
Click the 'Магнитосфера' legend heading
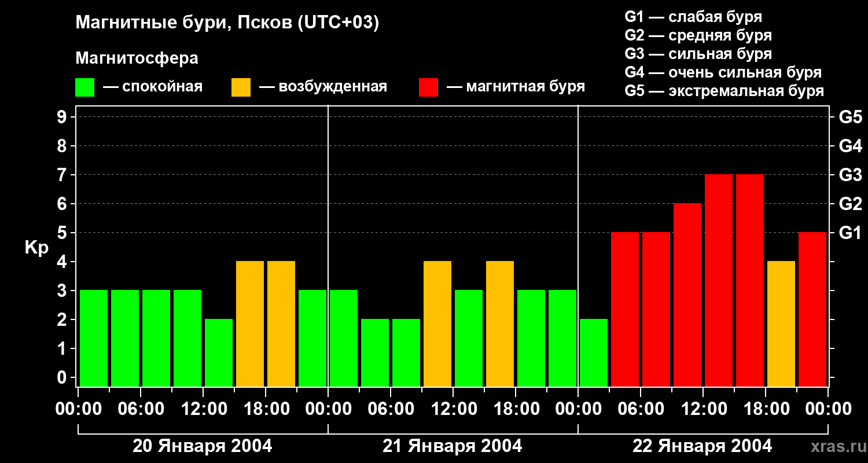[137, 58]
